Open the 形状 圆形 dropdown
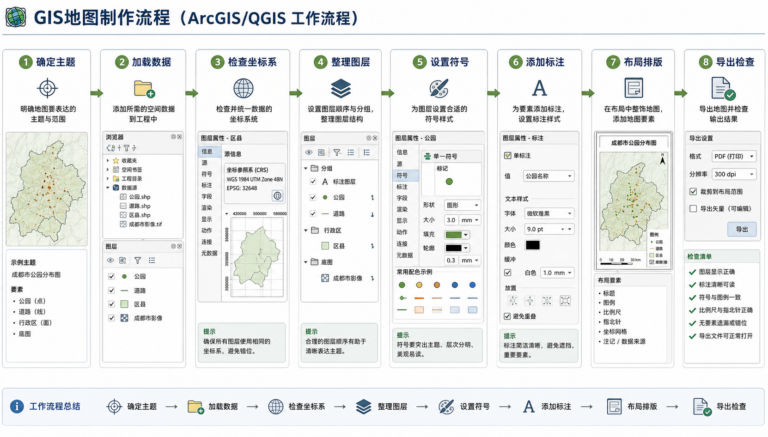This screenshot has height=437, width=768. click(462, 205)
